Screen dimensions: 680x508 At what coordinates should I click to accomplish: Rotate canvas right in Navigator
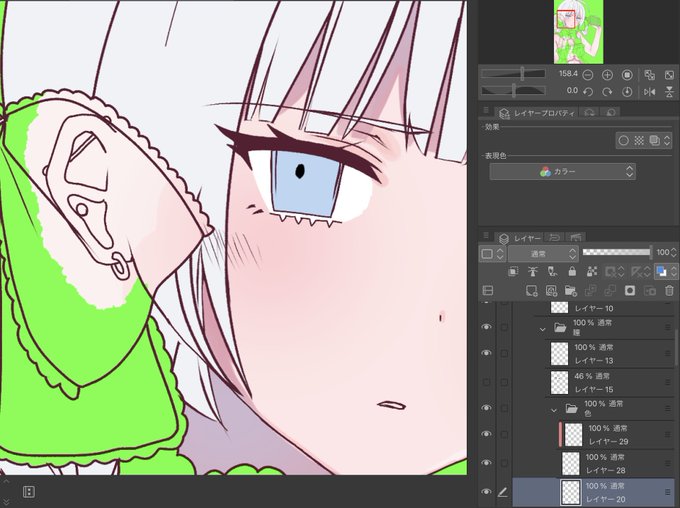607,92
